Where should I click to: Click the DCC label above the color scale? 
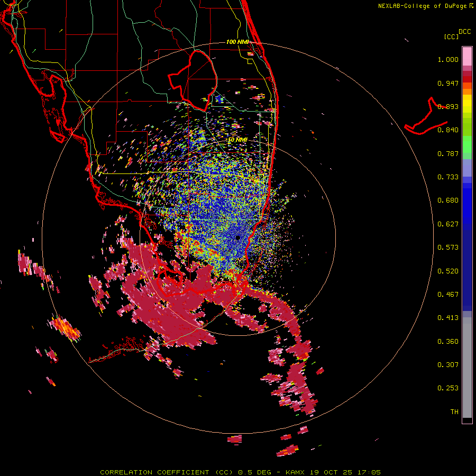[x=464, y=32]
